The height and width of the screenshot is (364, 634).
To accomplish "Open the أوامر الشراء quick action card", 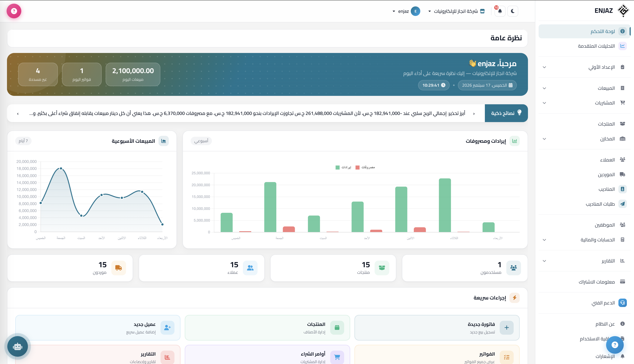I will pyautogui.click(x=267, y=355).
